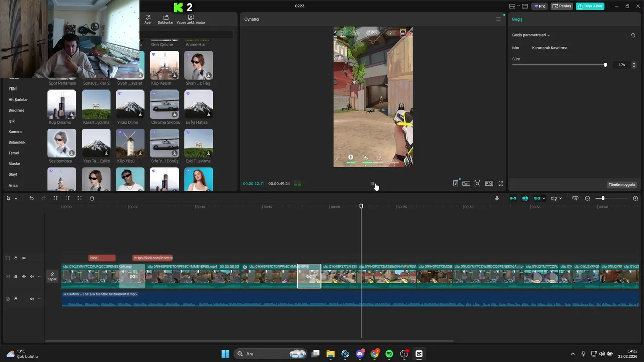Enter fullscreen player preview
The image size is (644, 362).
[501, 184]
